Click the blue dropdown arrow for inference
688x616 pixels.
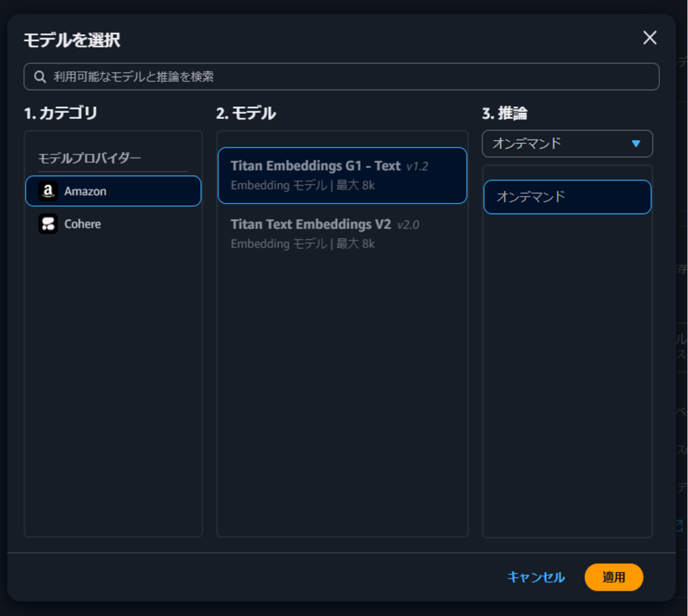tap(636, 144)
